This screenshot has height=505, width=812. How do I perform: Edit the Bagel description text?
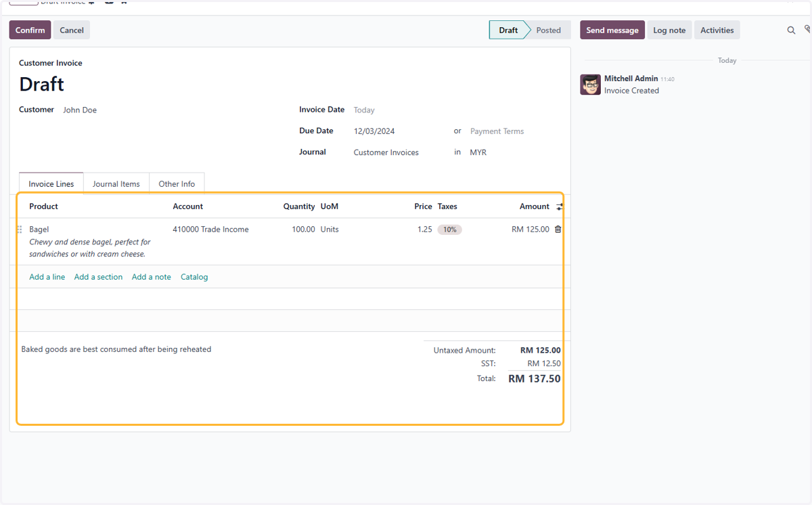click(x=90, y=248)
